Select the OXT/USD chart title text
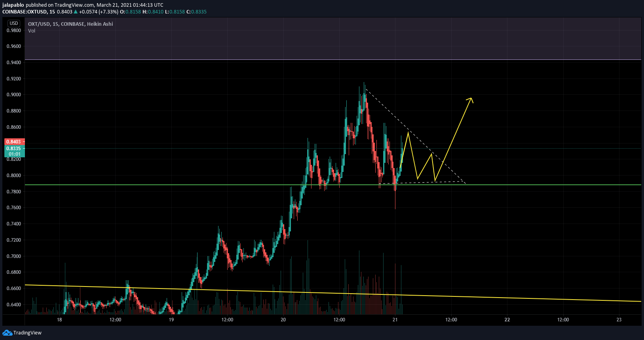Viewport: 644px width, 340px height. click(70, 24)
